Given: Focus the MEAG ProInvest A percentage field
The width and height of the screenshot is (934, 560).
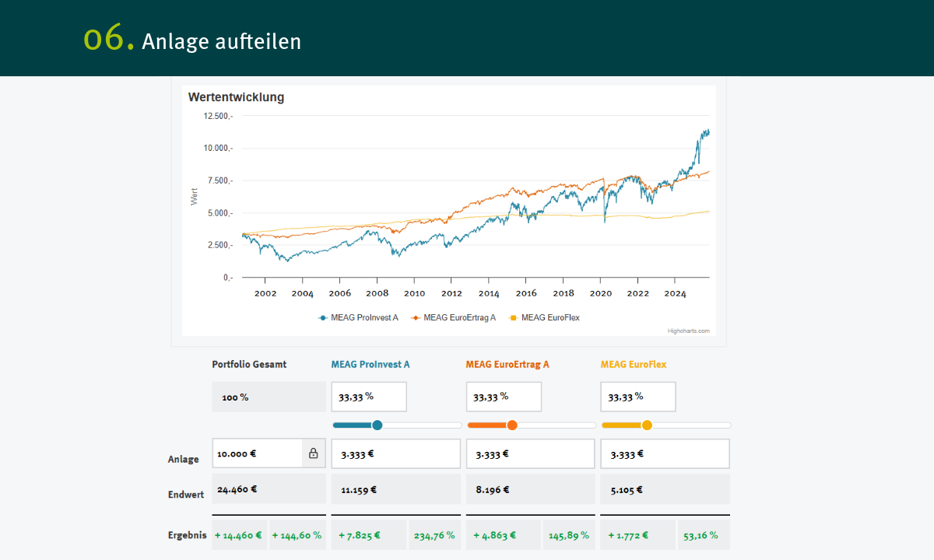Looking at the screenshot, I should (369, 397).
